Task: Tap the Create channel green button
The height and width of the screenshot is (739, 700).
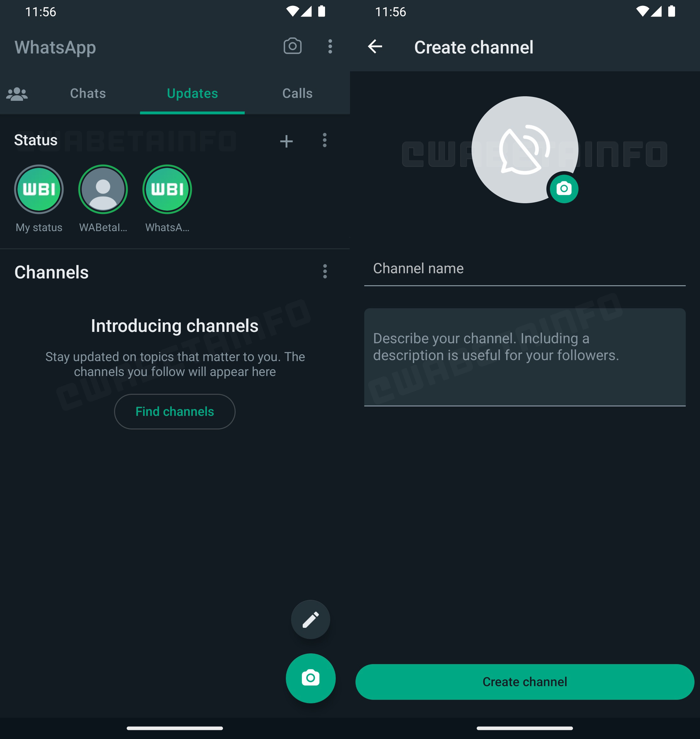Action: [525, 681]
